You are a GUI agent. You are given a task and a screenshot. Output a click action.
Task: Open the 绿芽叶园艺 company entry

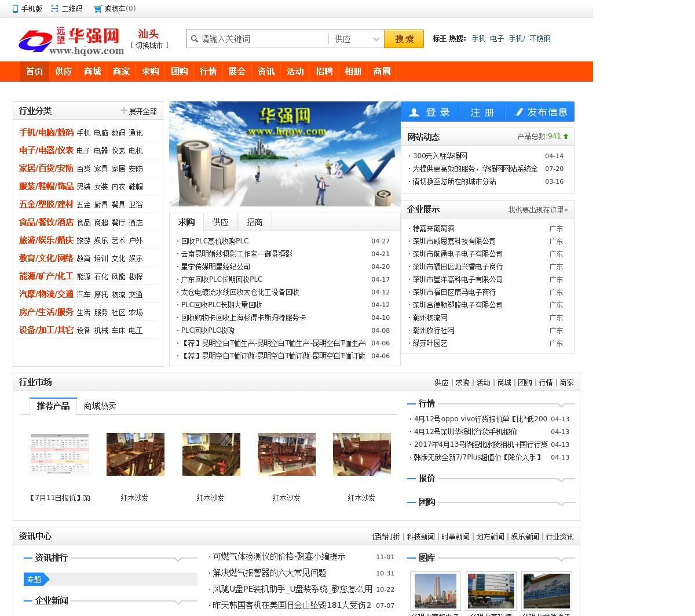pos(430,343)
